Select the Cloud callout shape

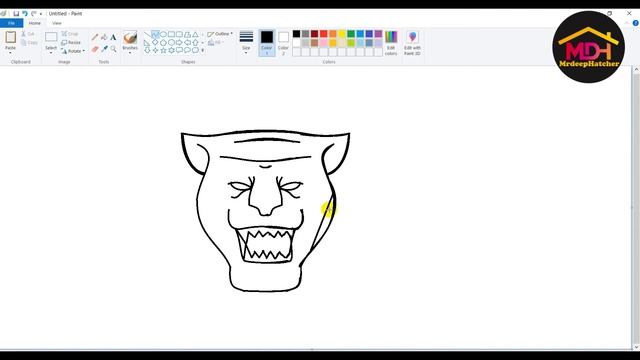(195, 50)
